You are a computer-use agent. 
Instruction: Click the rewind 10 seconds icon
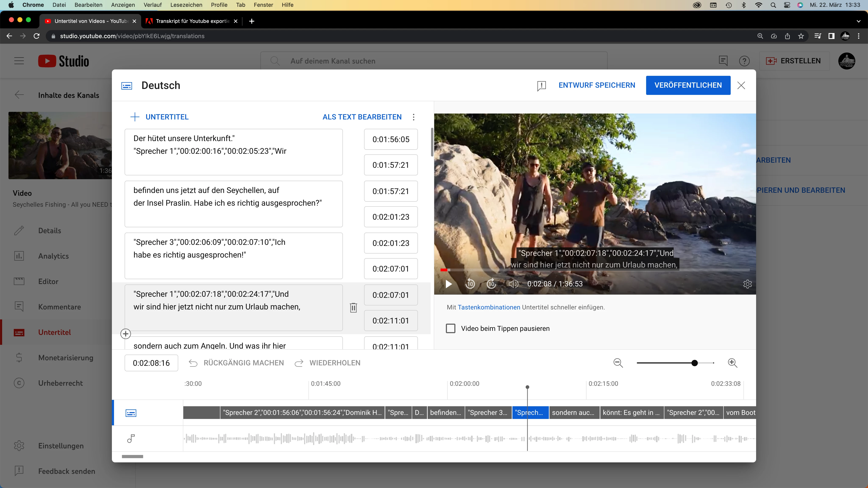[470, 284]
